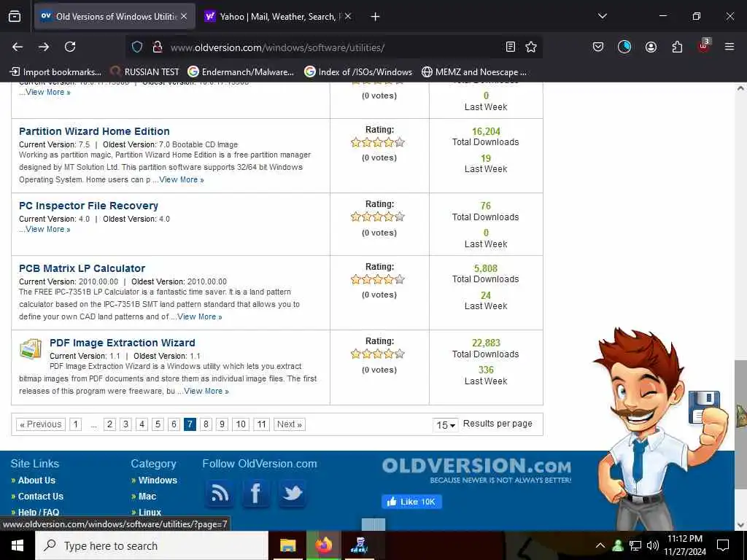The height and width of the screenshot is (560, 747).
Task: Rate PDF Image Extraction Wizard with stars
Action: [378, 354]
